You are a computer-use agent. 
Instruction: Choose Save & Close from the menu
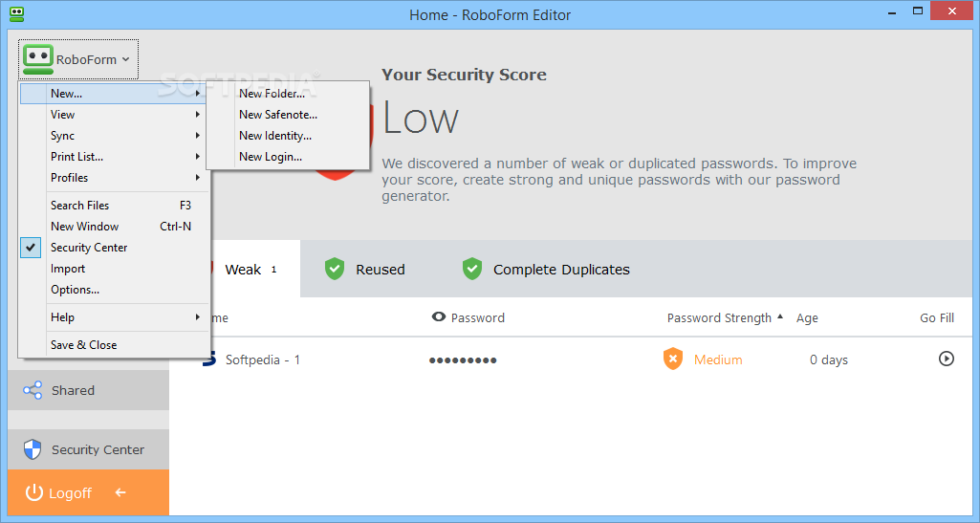(115, 345)
